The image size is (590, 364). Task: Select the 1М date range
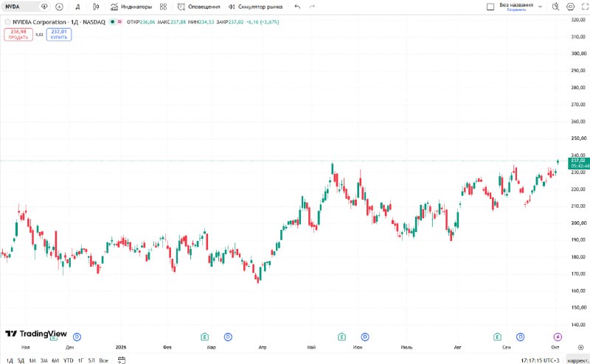tap(32, 360)
